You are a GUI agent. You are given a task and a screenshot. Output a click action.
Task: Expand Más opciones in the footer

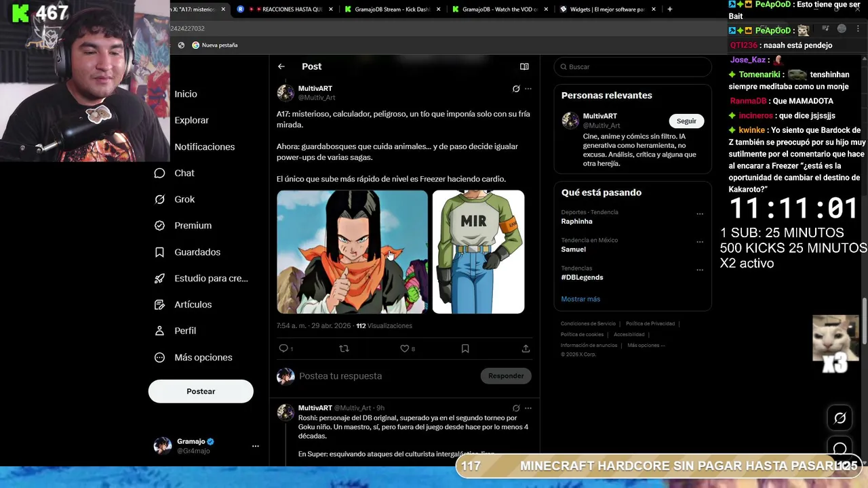click(x=646, y=346)
